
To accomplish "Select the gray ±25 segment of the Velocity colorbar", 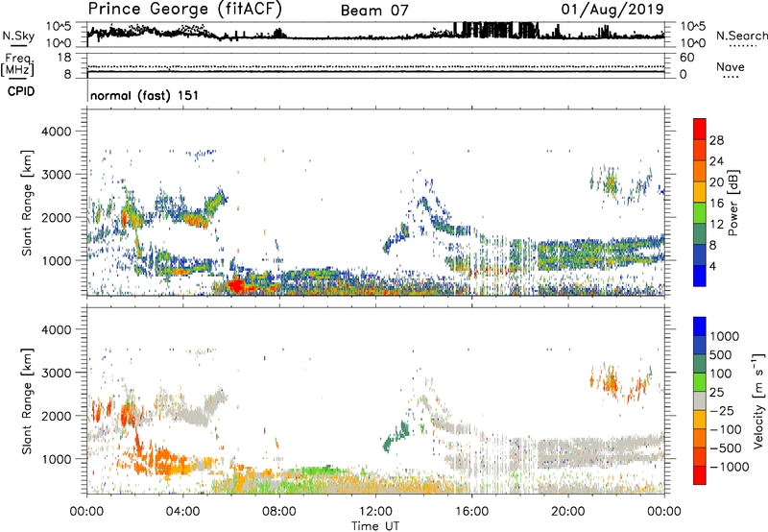I will 700,400.
